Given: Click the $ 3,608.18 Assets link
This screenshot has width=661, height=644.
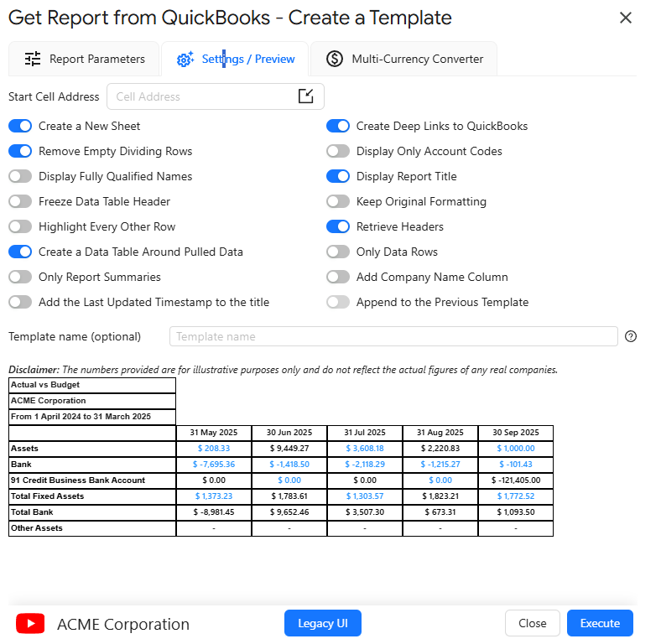Looking at the screenshot, I should [x=365, y=449].
